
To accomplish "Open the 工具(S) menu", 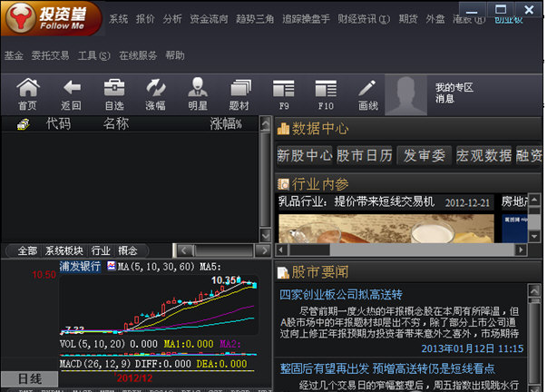I will tap(93, 55).
